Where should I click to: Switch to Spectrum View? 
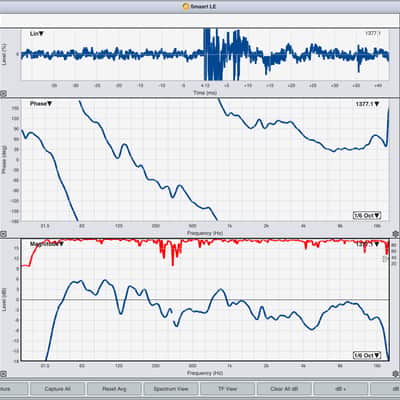point(171,389)
